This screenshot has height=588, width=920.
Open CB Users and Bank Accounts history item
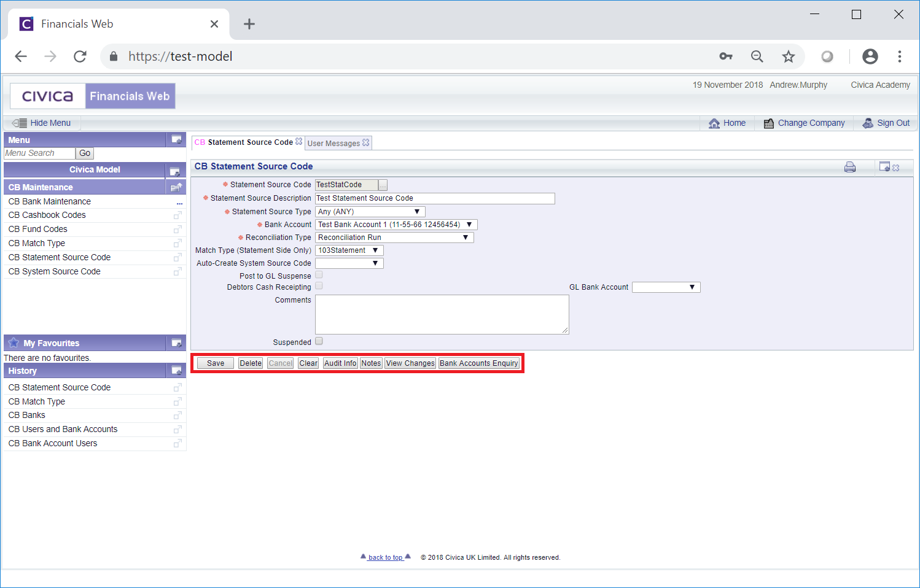(x=63, y=429)
